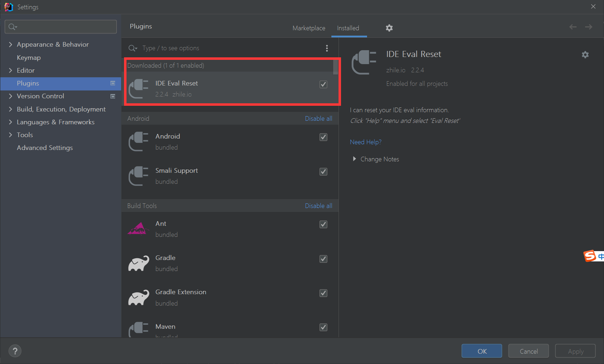604x364 pixels.
Task: Click the gear icon in IDE Eval Reset details
Action: point(585,54)
